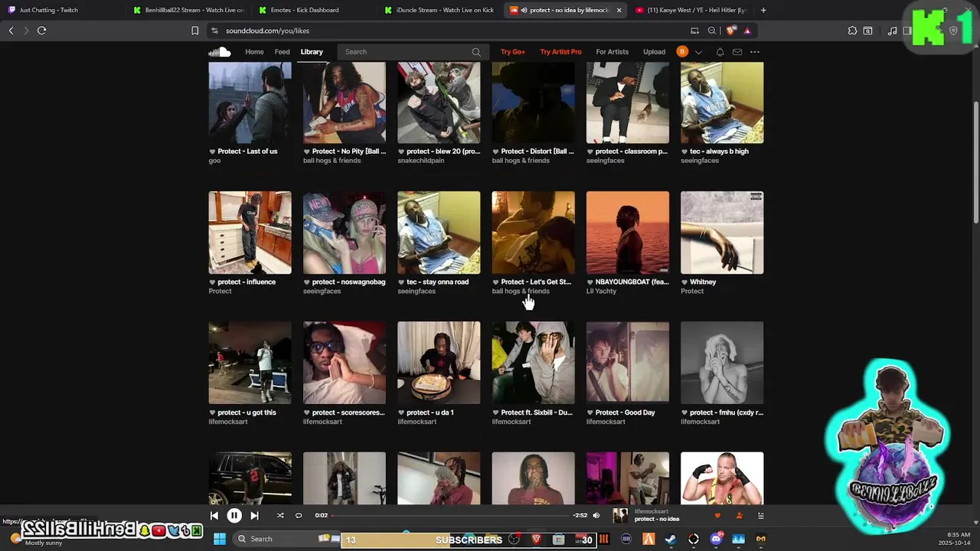Open Brave Rewards triangle icon
This screenshot has height=551, width=980.
[747, 31]
